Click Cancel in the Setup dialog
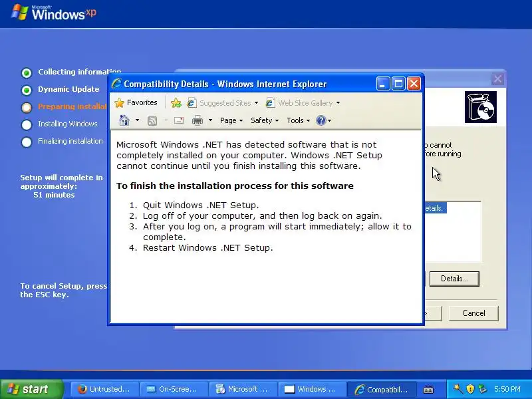The width and height of the screenshot is (532, 399). tap(473, 313)
